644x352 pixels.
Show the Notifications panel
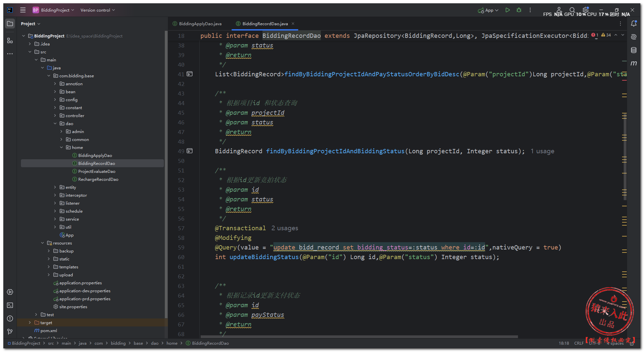[634, 24]
